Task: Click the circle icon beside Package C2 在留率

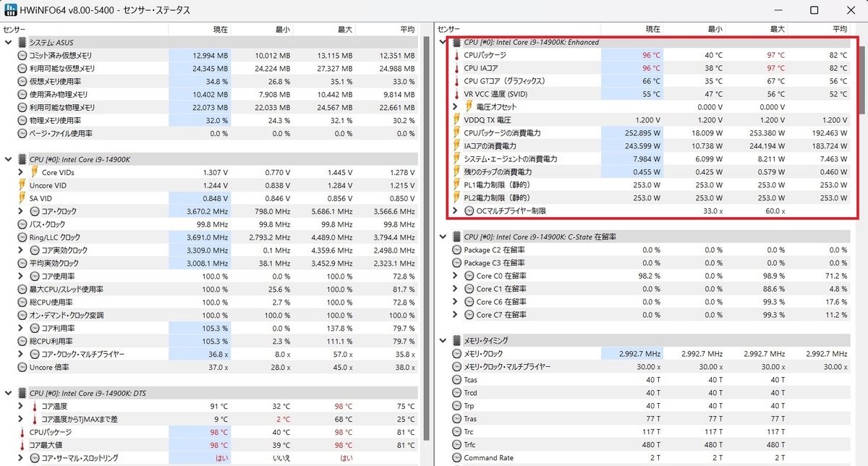Action: click(456, 250)
